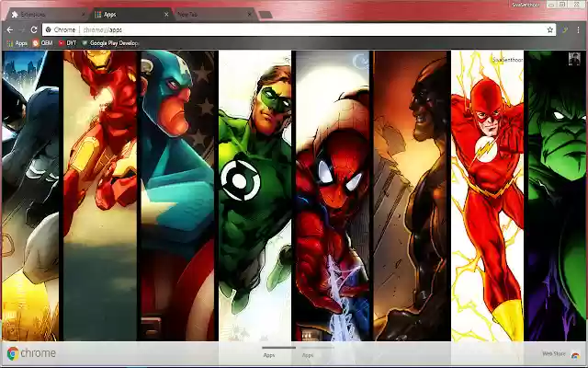Viewport: 588px width, 368px height.
Task: Switch to the New Tab tab
Action: tap(214, 15)
